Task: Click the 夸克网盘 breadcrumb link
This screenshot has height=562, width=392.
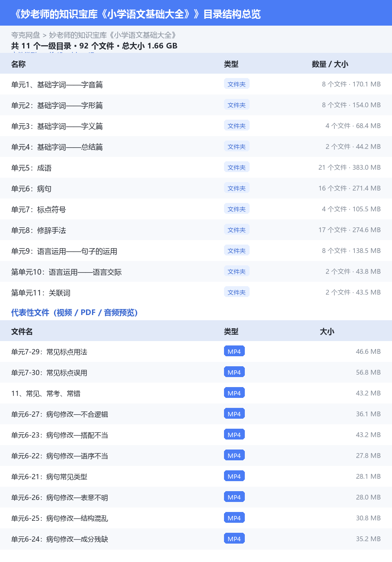Action: point(26,35)
